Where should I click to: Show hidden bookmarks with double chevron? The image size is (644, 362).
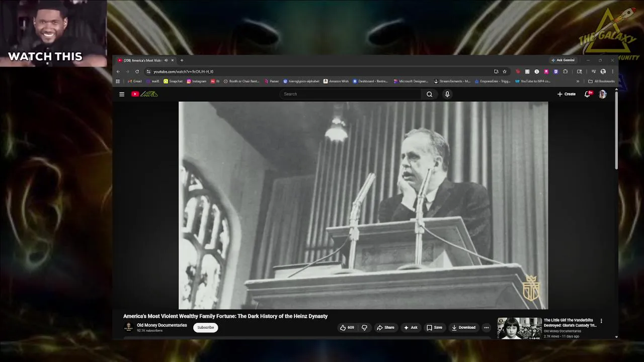(578, 81)
